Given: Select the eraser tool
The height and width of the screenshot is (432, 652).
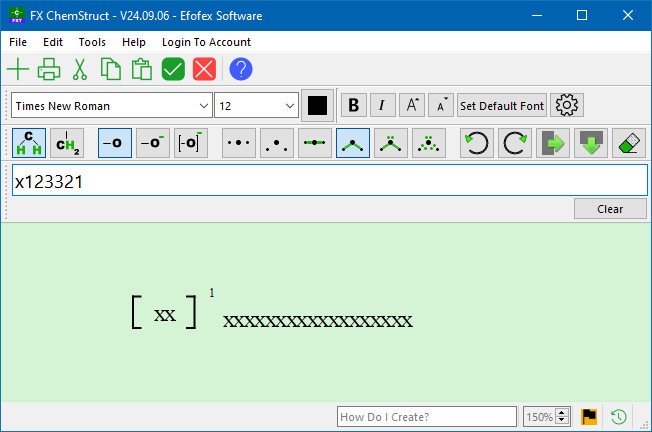Looking at the screenshot, I should click(x=629, y=143).
